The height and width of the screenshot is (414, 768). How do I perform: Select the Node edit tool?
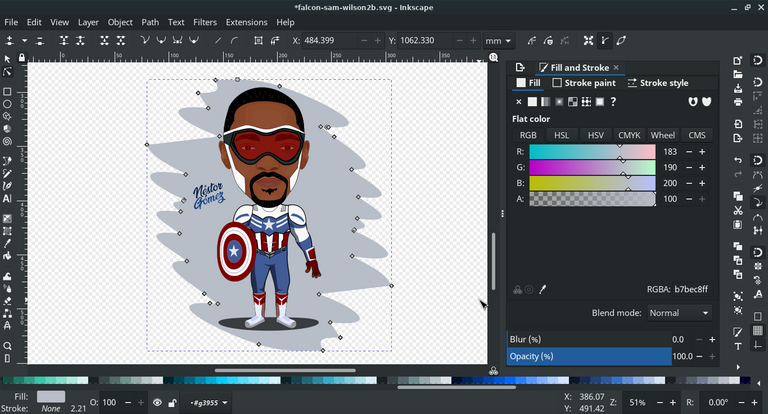click(7, 72)
